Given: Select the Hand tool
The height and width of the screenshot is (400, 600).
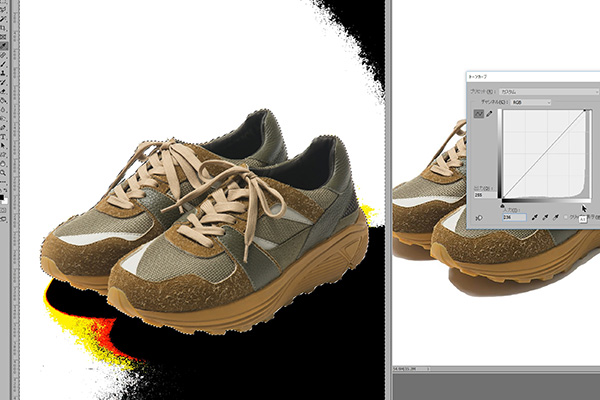Looking at the screenshot, I should (x=3, y=163).
